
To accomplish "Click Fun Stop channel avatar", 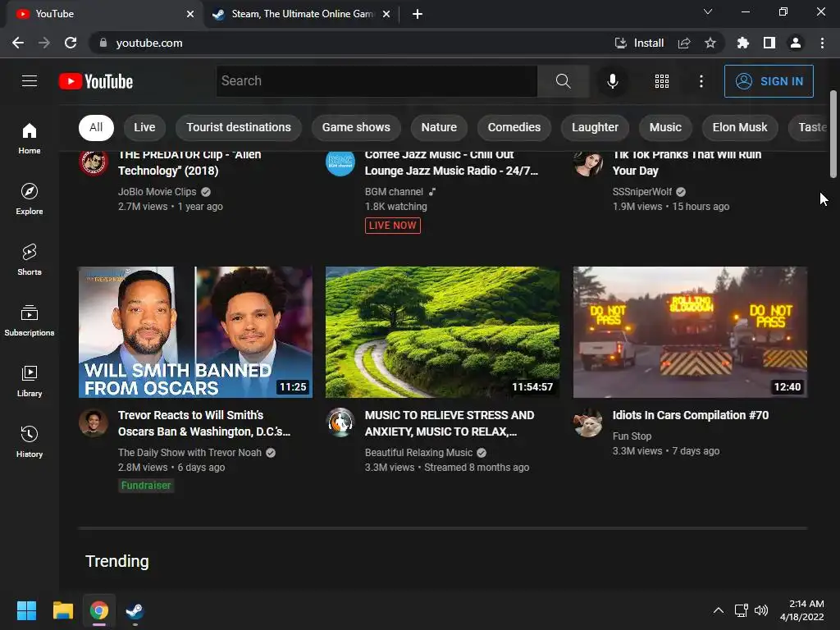I will pyautogui.click(x=587, y=422).
